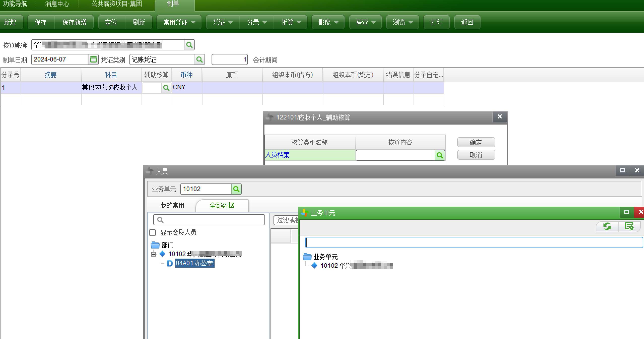Click 业务单元 code field showing 10102
This screenshot has width=644, height=339.
tap(206, 189)
